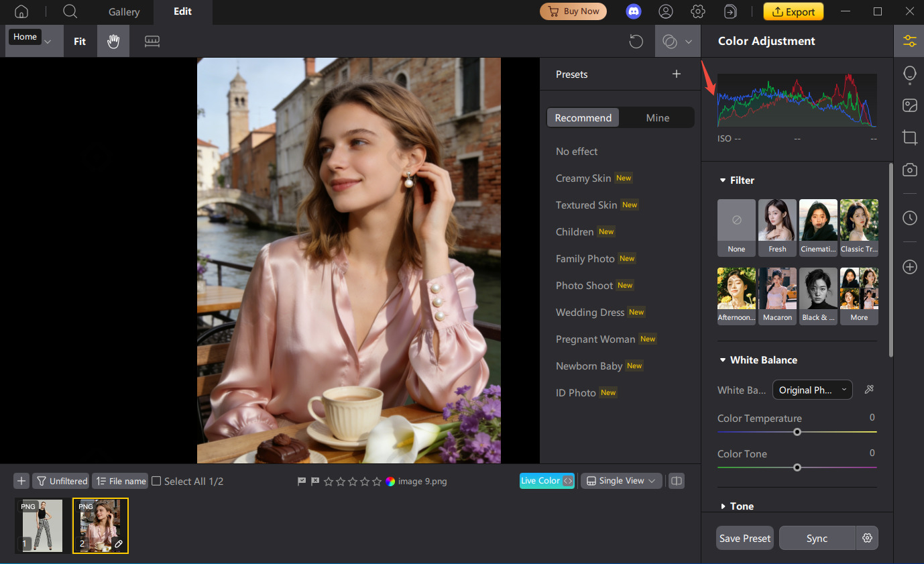Click the Color Temperature slider handle

point(797,432)
